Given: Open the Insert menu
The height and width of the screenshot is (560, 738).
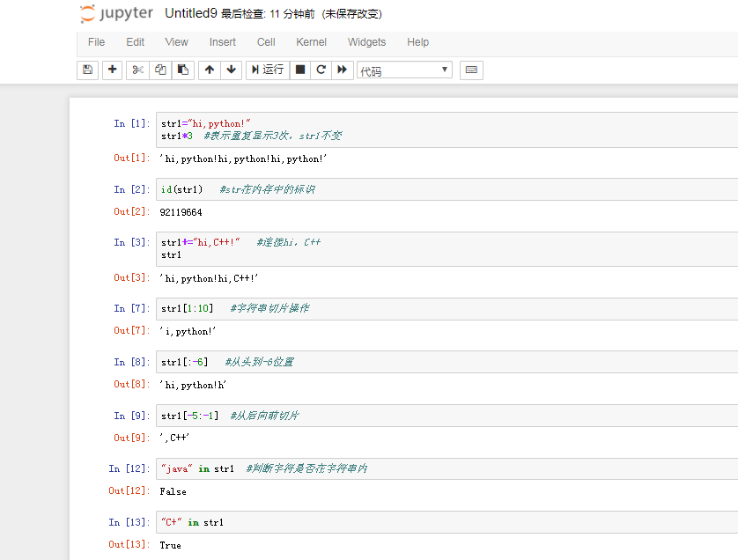Looking at the screenshot, I should tap(222, 41).
